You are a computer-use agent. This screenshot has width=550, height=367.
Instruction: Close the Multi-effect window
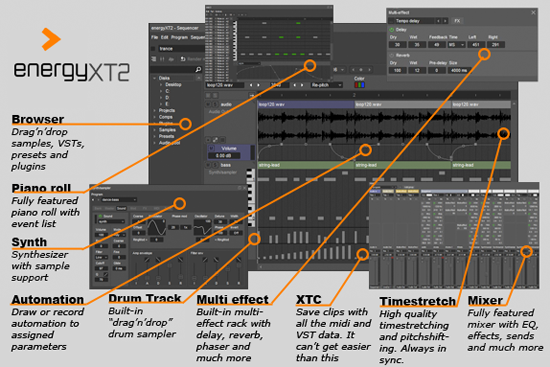click(533, 12)
